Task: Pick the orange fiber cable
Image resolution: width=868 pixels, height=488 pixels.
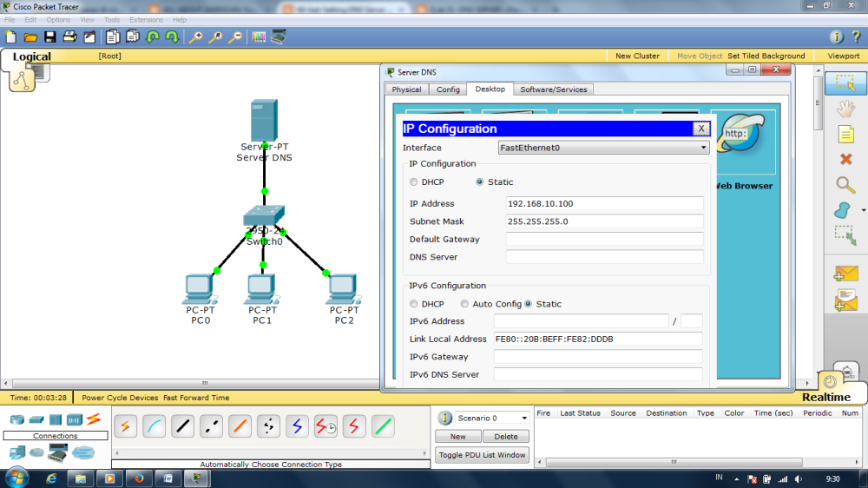Action: [240, 426]
